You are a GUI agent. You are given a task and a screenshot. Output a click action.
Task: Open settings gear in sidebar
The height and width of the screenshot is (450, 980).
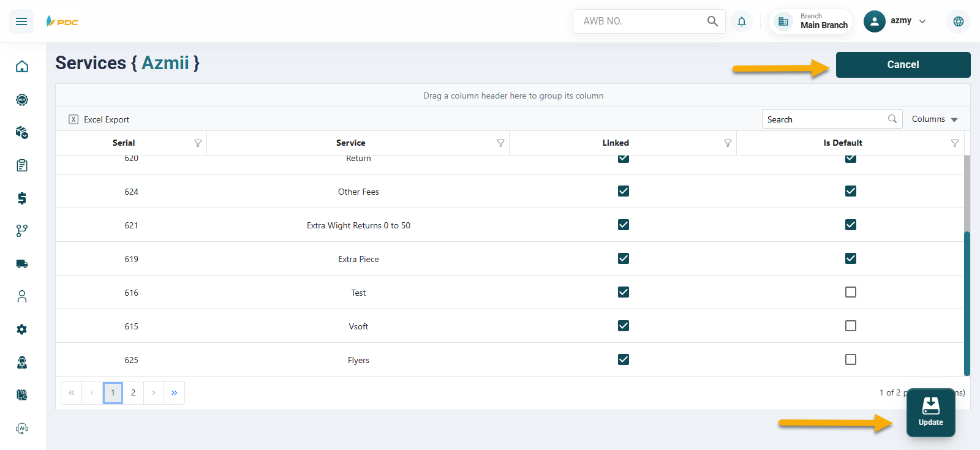pyautogui.click(x=22, y=329)
